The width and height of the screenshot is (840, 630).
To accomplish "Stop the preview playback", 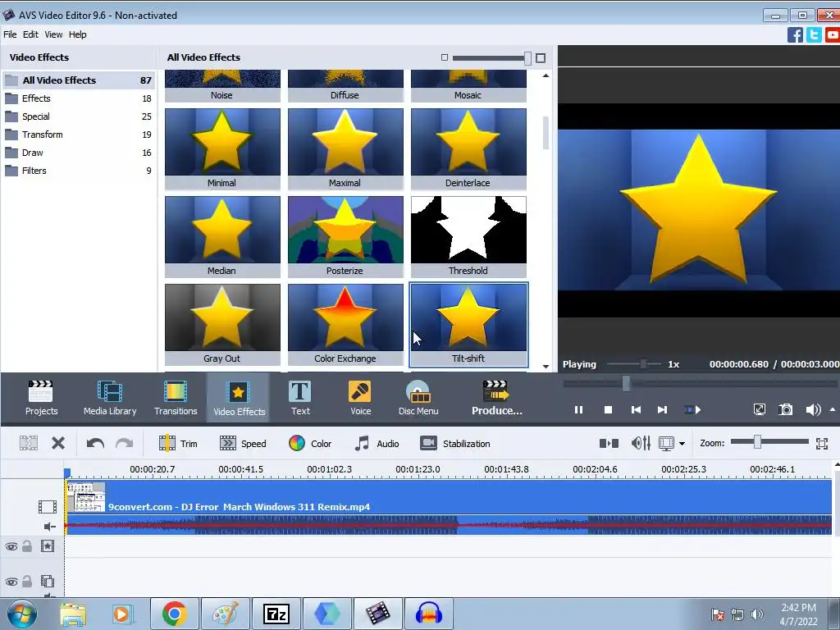I will coord(608,410).
